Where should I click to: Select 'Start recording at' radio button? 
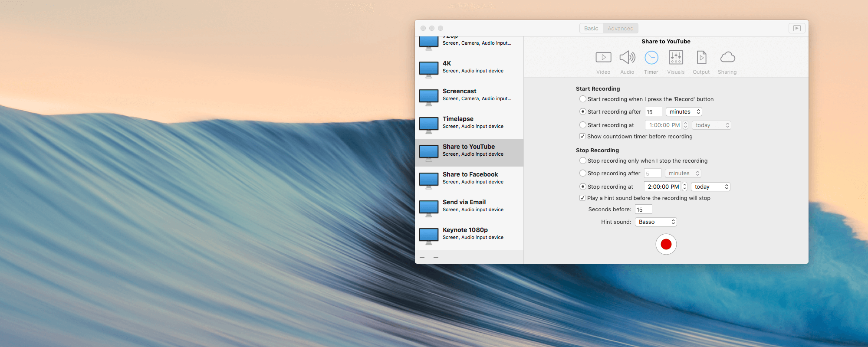(583, 125)
